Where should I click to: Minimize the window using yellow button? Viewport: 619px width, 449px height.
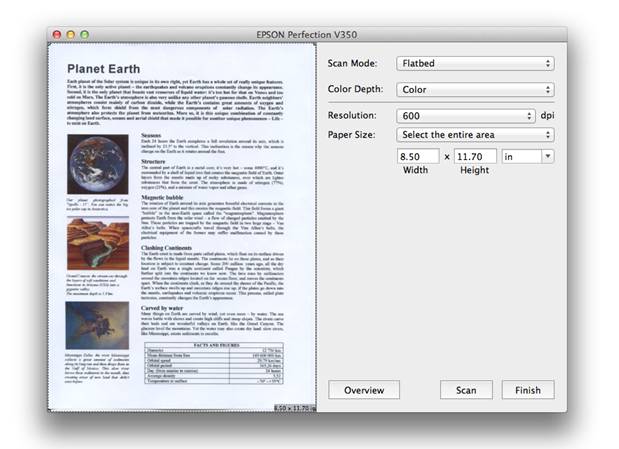71,34
